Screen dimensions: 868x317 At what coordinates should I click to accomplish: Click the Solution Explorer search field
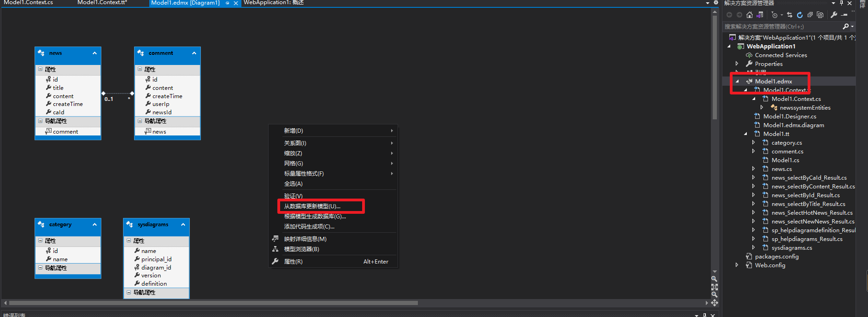782,27
